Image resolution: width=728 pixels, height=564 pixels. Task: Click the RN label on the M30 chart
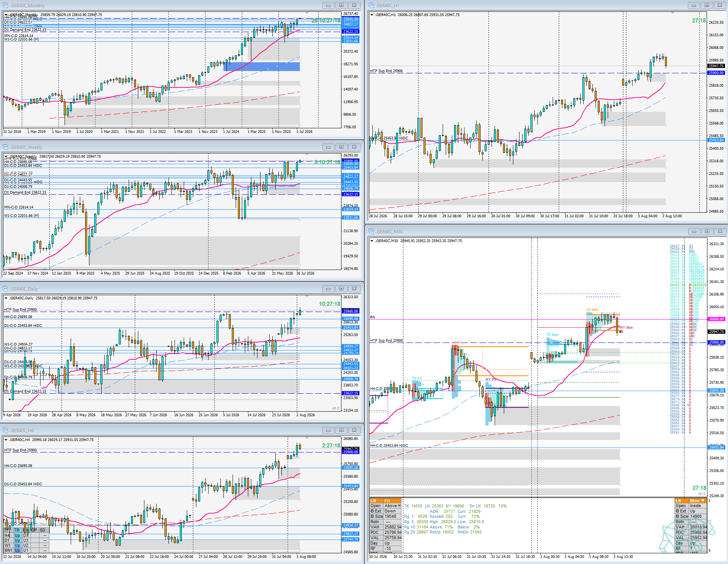[x=372, y=317]
